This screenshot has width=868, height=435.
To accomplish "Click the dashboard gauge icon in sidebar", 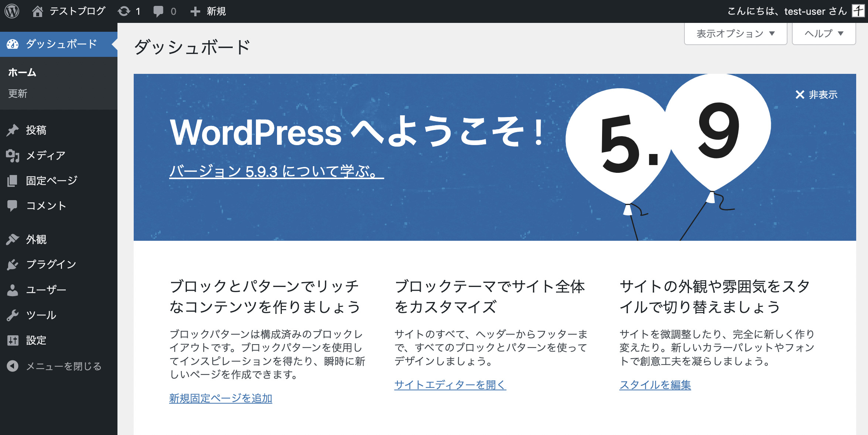I will 13,44.
